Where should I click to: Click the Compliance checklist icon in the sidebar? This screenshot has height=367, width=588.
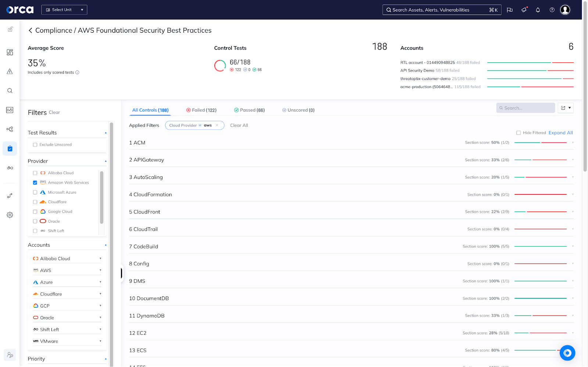click(x=10, y=148)
